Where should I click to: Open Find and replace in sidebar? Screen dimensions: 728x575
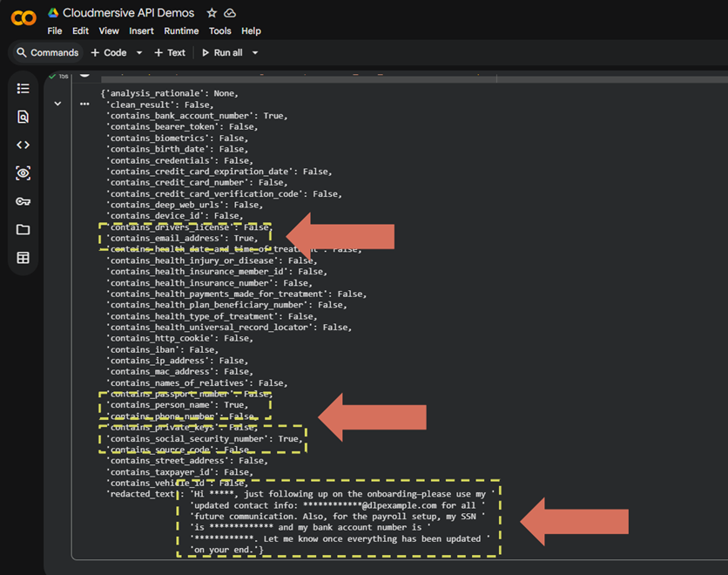[x=23, y=117]
